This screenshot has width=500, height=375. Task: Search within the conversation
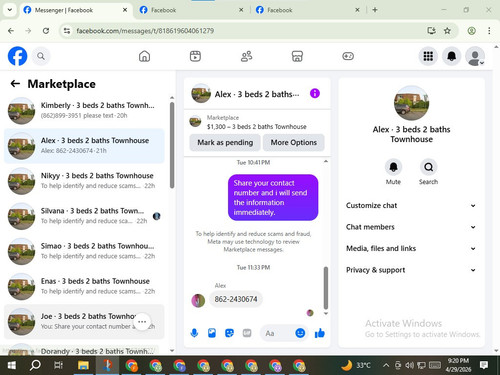click(x=428, y=172)
